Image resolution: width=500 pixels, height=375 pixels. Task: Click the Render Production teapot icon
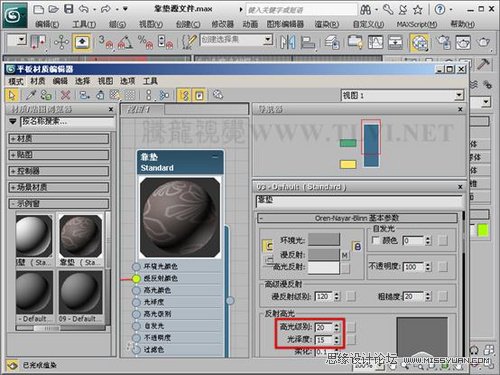[483, 42]
